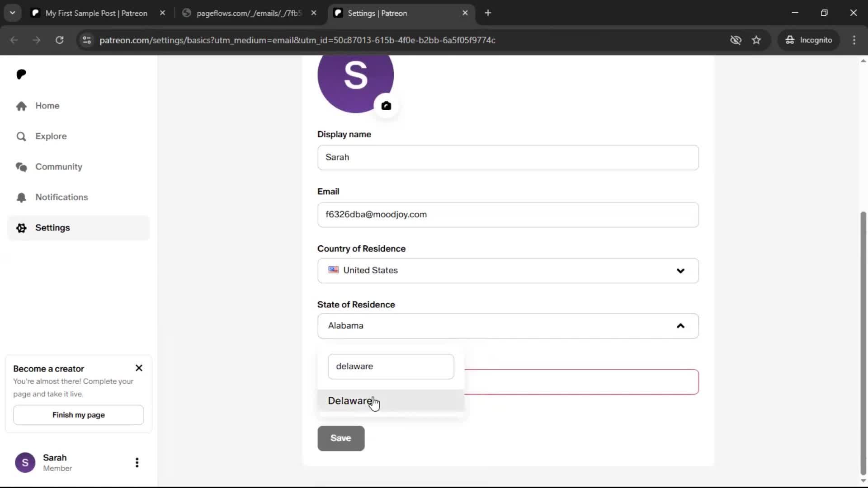868x488 pixels.
Task: Click the browser back arrow
Action: pos(14,40)
